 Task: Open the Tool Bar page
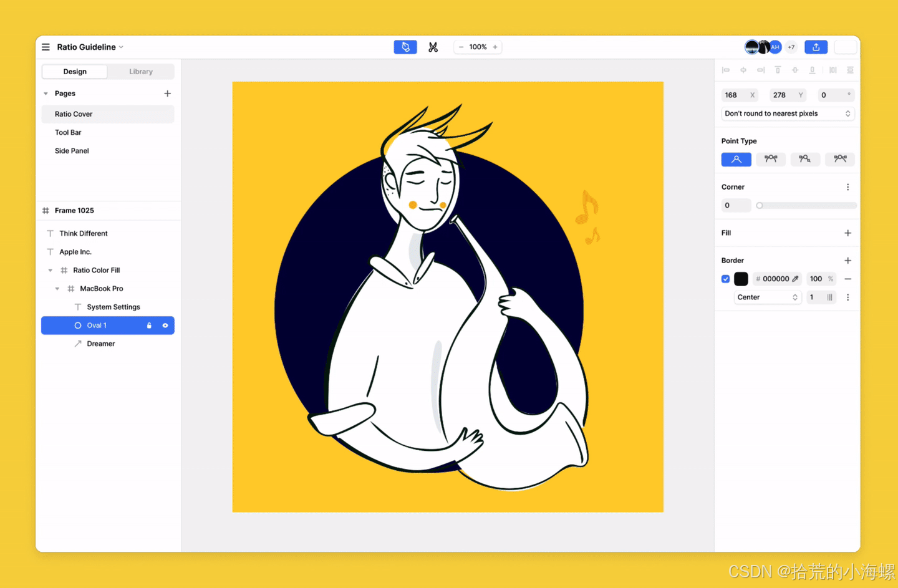point(68,133)
